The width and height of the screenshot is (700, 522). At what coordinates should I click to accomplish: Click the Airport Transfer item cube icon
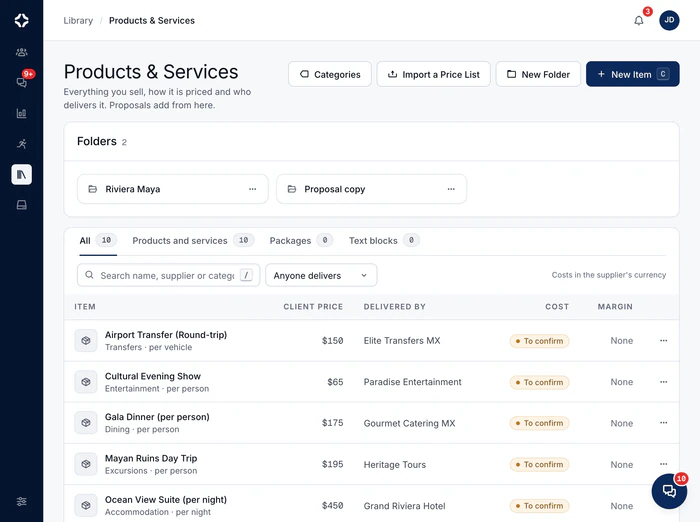point(86,341)
